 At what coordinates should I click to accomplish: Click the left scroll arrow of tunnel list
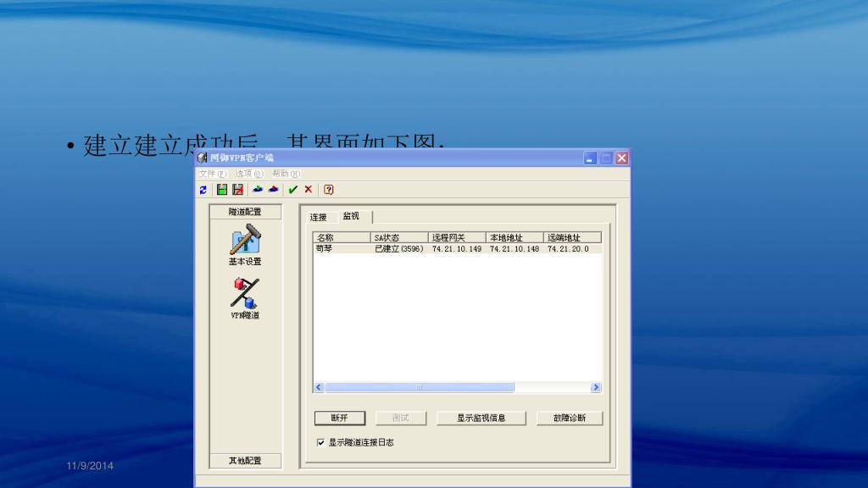click(x=319, y=387)
